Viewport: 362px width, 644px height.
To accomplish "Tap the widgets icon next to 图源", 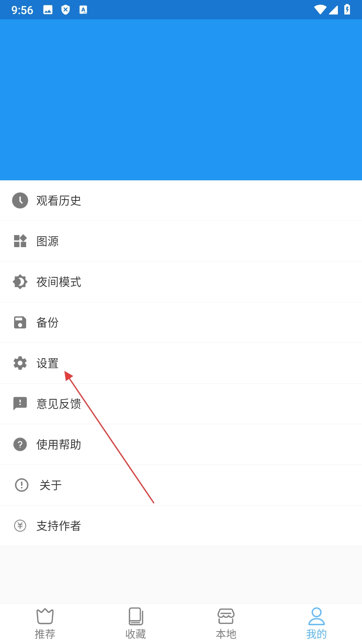I will pos(20,241).
